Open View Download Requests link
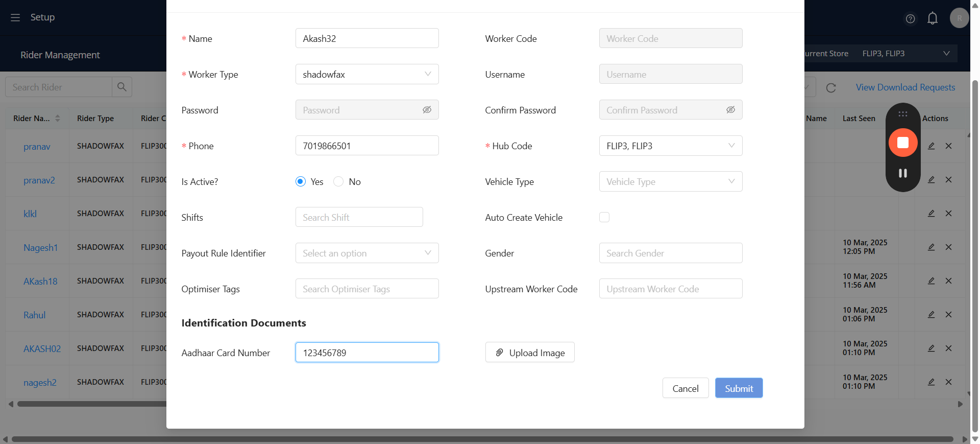 pos(905,87)
